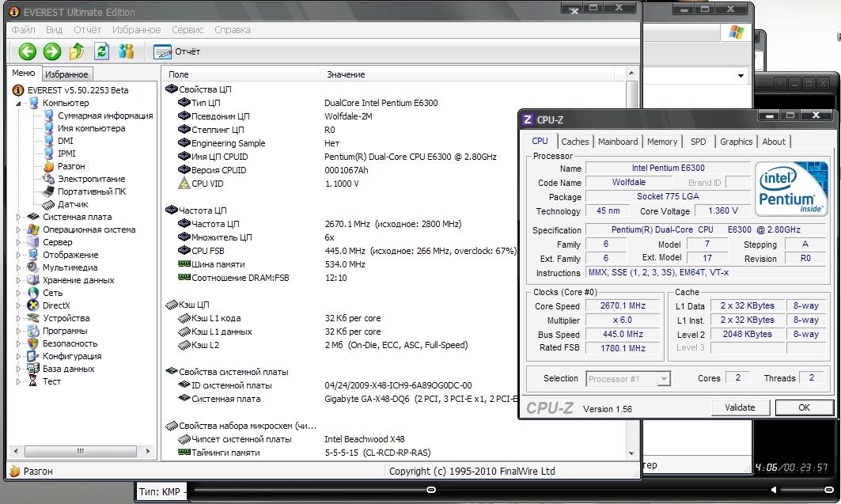
Task: Switch to the SPD tab in CPU-Z
Action: point(699,142)
